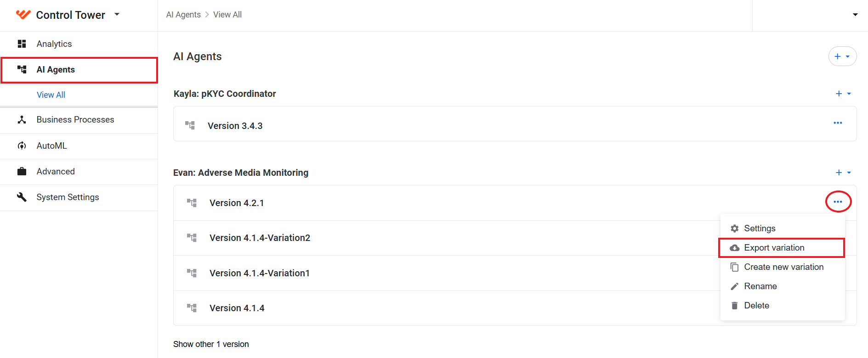Click the Control Tower logo icon

[x=23, y=15]
